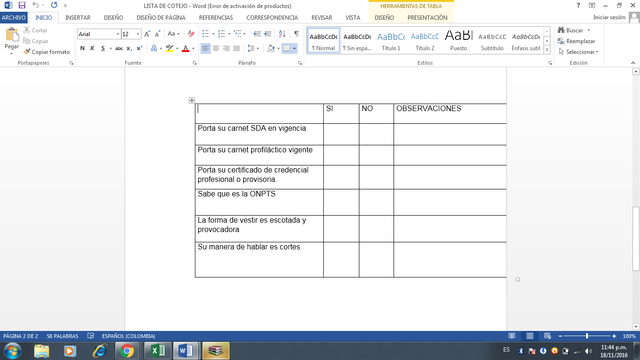Click the table move handle
Viewport: 640px width, 360px height.
[x=191, y=100]
